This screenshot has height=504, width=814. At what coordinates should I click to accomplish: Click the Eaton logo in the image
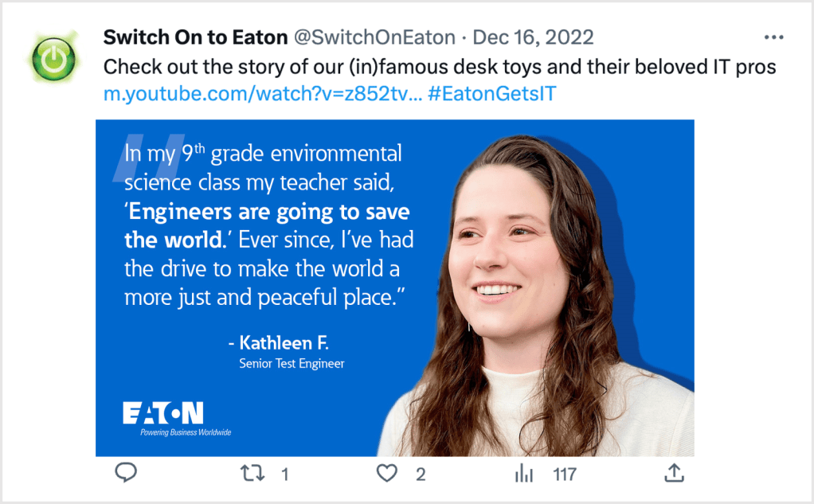pyautogui.click(x=163, y=413)
